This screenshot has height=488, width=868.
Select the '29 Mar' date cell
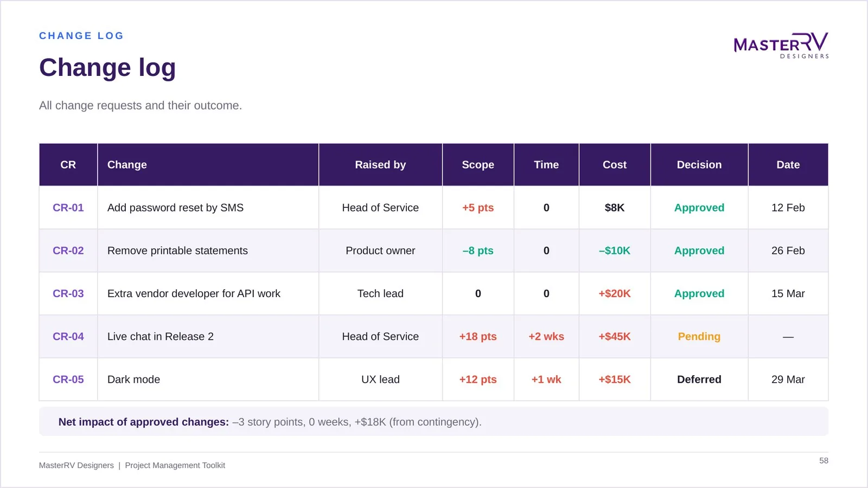click(788, 380)
